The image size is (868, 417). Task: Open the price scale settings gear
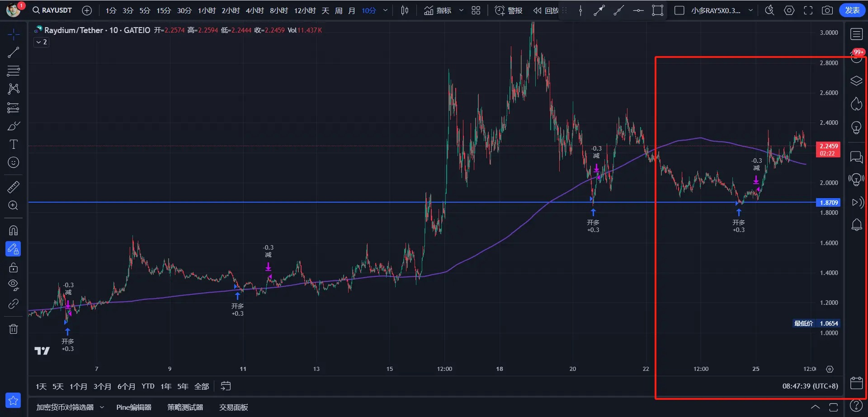click(x=830, y=369)
